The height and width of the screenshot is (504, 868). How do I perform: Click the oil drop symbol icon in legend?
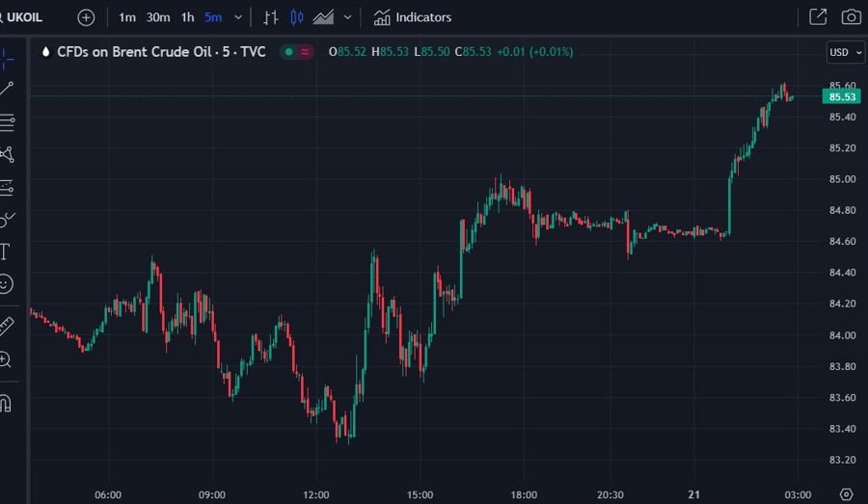click(x=46, y=52)
